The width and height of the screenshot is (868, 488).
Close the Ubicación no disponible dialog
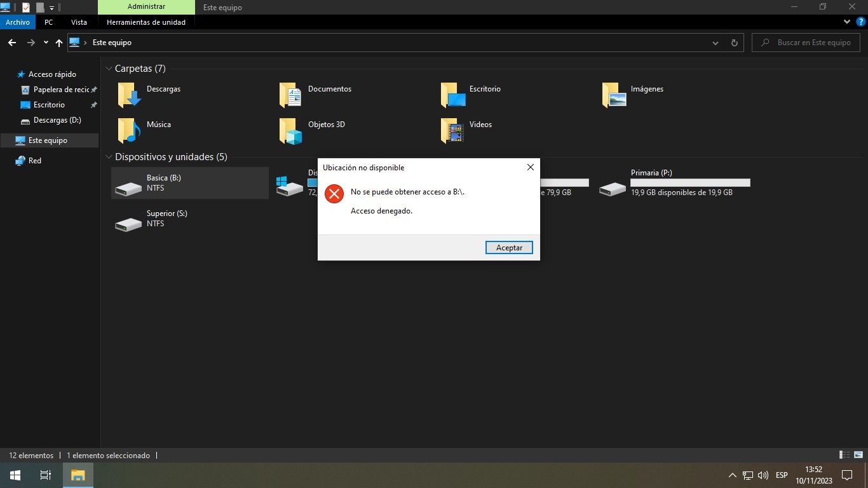click(x=530, y=167)
